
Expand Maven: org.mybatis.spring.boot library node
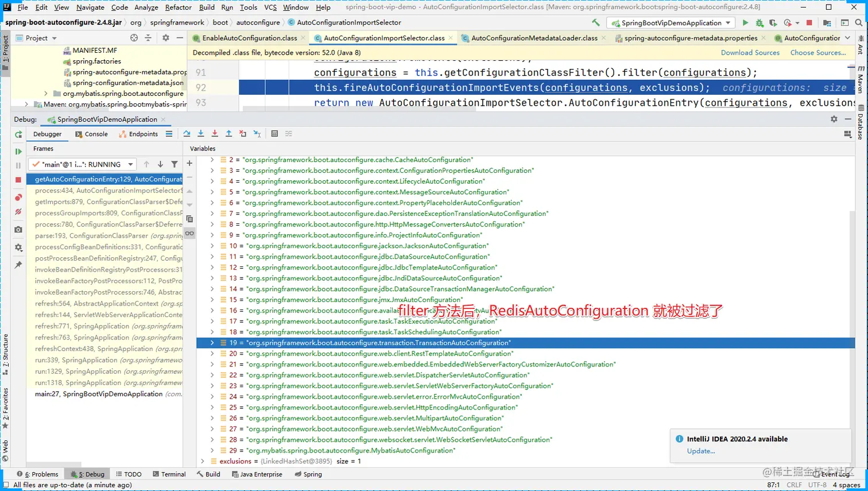pyautogui.click(x=26, y=105)
